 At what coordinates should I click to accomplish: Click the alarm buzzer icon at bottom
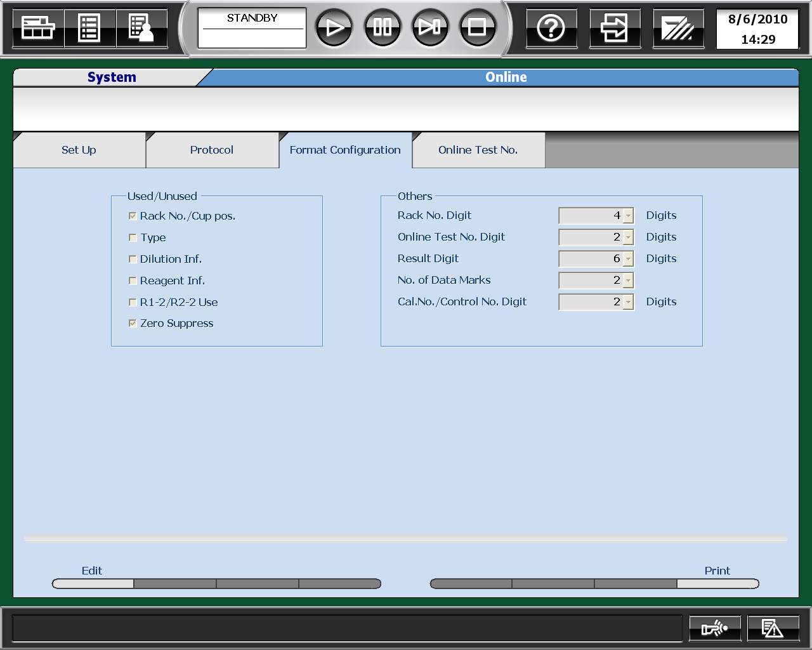click(714, 628)
